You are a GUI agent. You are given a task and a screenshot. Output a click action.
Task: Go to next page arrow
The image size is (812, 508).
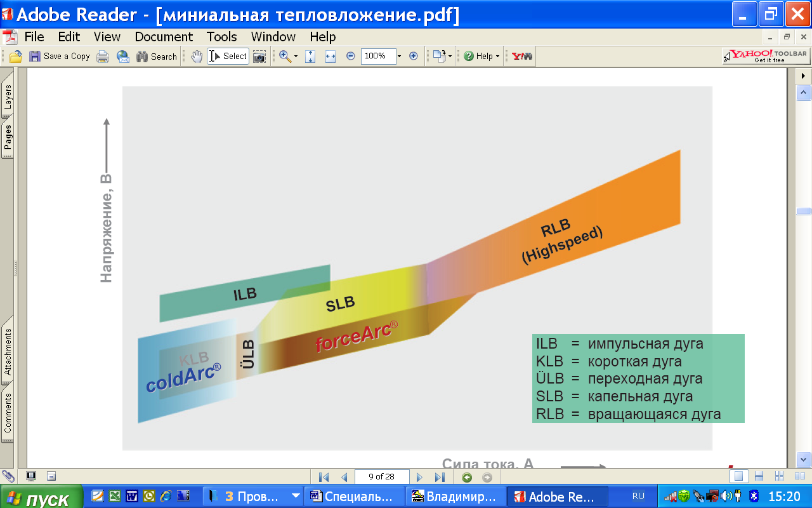(419, 477)
